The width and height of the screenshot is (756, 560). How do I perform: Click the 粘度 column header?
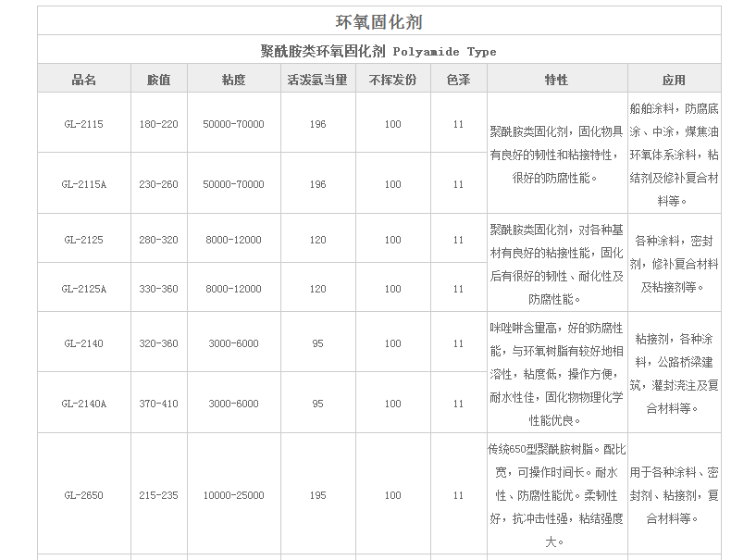click(233, 80)
